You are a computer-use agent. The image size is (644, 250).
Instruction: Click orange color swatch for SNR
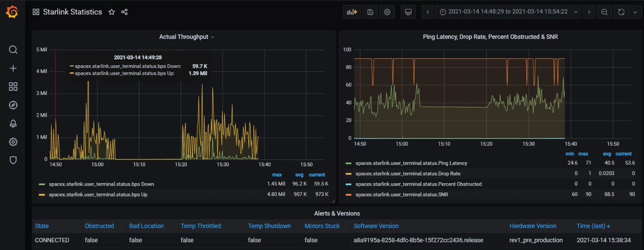tap(349, 195)
